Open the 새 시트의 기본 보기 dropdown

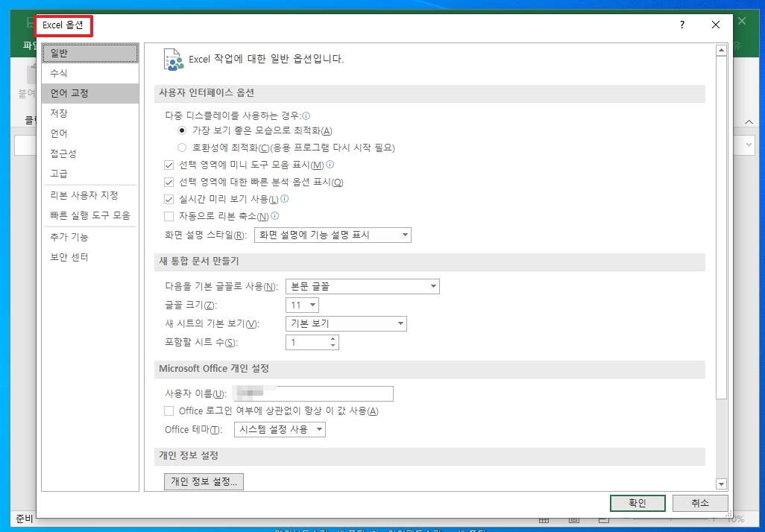coord(346,324)
